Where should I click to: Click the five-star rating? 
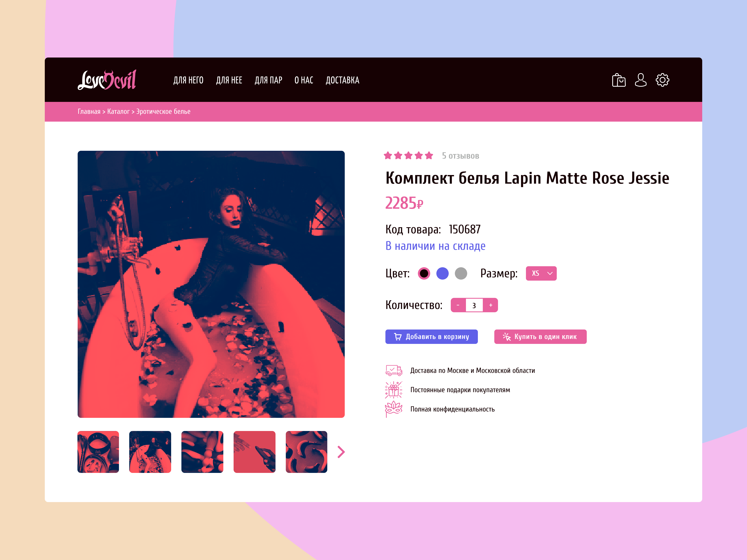pyautogui.click(x=408, y=155)
